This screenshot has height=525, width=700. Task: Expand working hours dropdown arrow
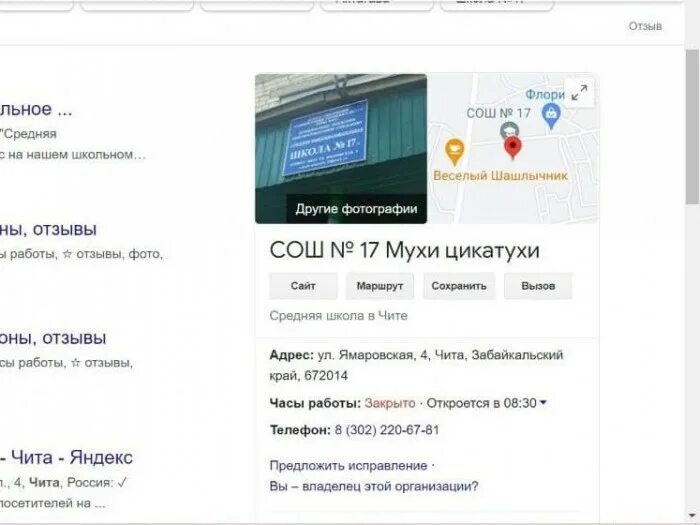pyautogui.click(x=543, y=403)
